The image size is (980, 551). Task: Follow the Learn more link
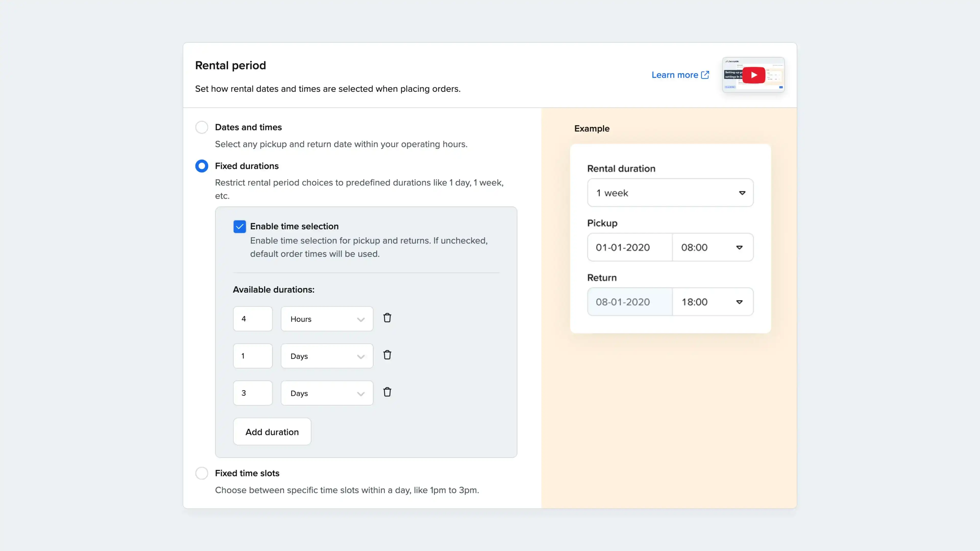coord(675,75)
